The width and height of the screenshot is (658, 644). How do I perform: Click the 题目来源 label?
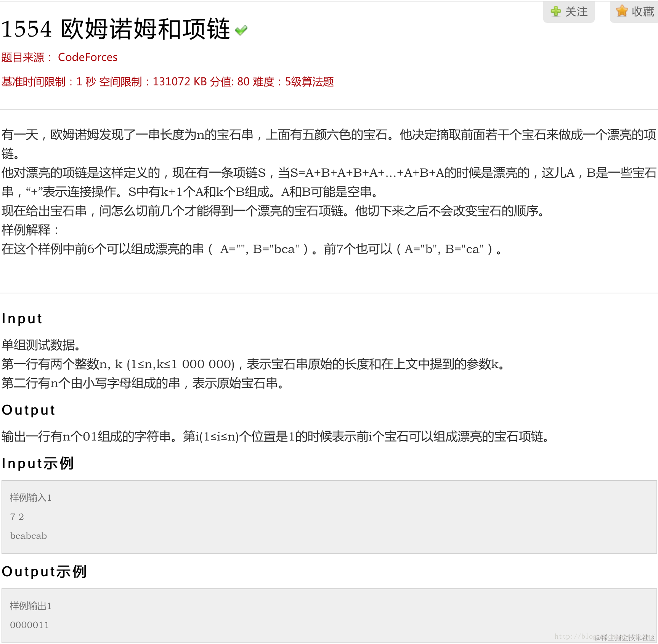tap(26, 57)
